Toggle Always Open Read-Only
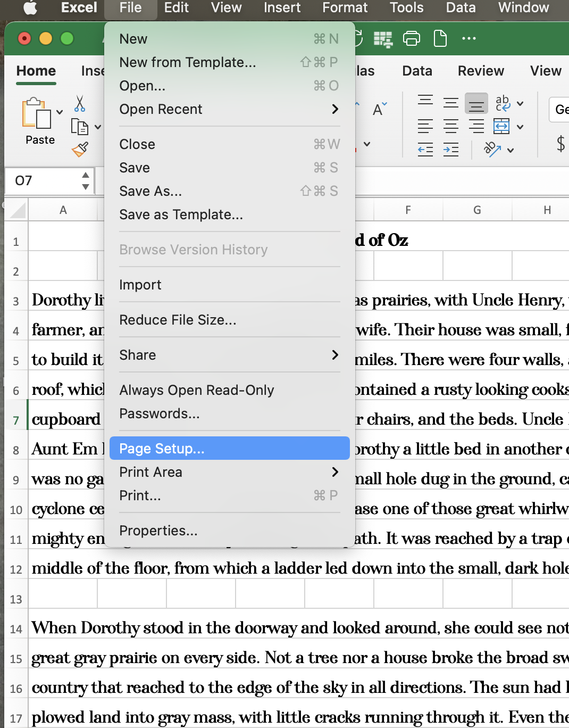The height and width of the screenshot is (728, 569). (230, 390)
